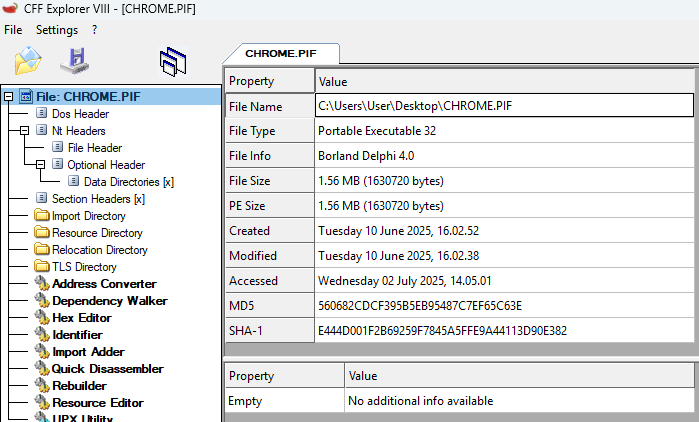Open the File menu
This screenshot has height=422, width=699.
[13, 30]
